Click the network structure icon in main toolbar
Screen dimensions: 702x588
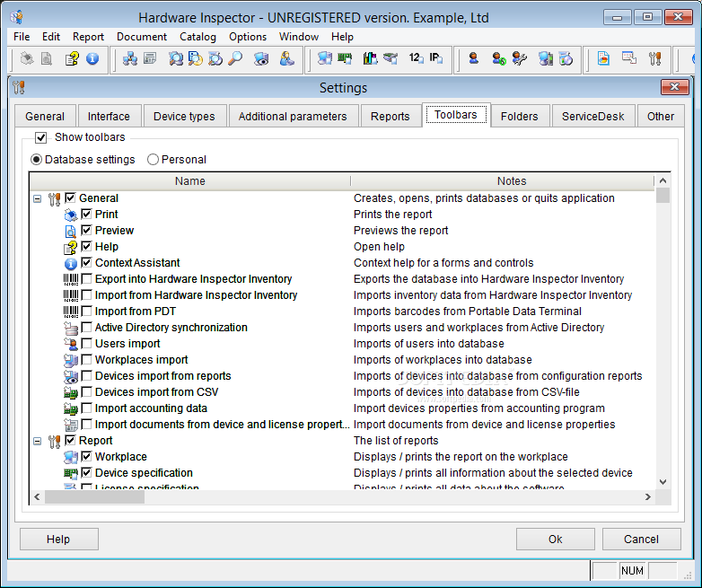pos(130,58)
